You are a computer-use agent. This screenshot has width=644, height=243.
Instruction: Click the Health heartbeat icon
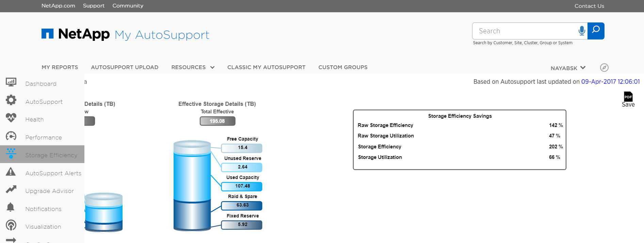pyautogui.click(x=11, y=118)
